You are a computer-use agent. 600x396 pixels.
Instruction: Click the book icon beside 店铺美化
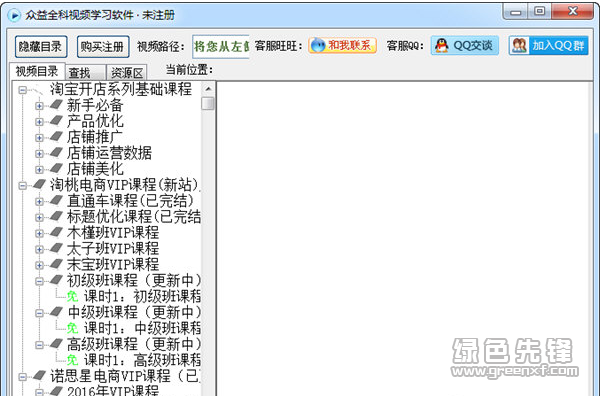point(56,168)
